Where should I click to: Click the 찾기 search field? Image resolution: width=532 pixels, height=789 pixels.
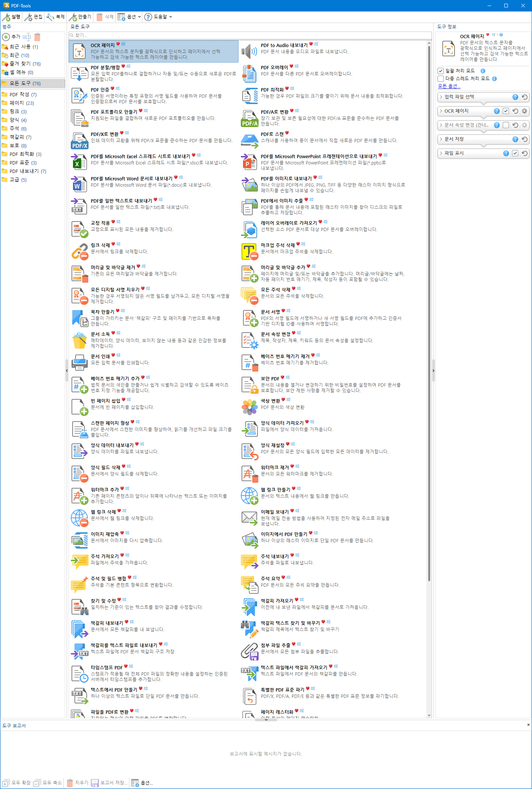pos(250,35)
